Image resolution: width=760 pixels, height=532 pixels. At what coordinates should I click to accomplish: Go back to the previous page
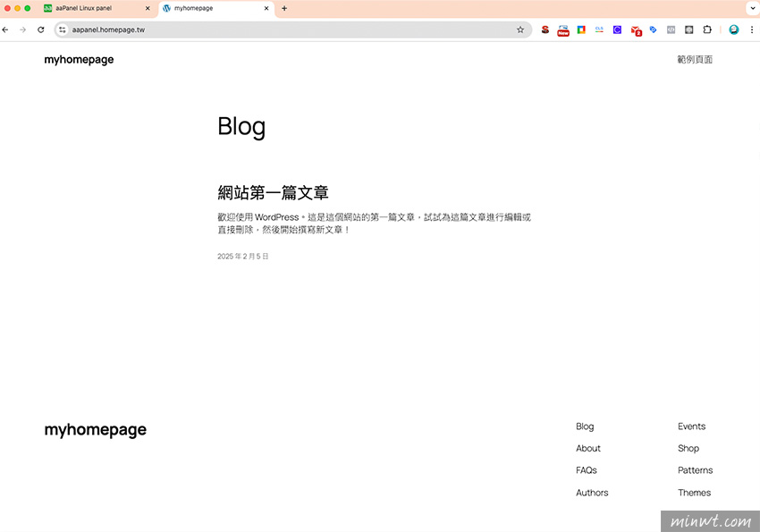[5, 30]
